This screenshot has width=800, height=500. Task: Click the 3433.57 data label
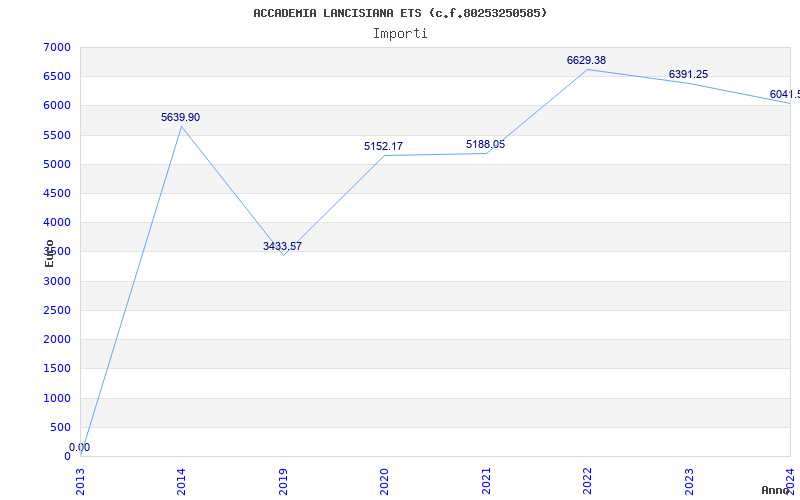[282, 246]
